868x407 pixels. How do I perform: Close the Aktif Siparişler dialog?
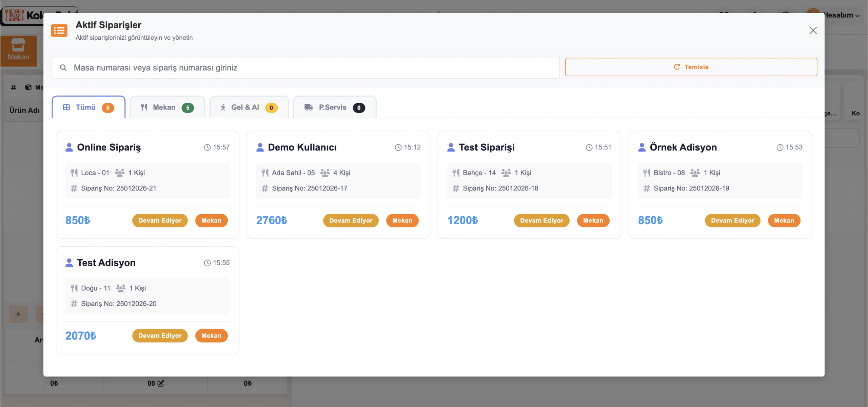tap(813, 30)
